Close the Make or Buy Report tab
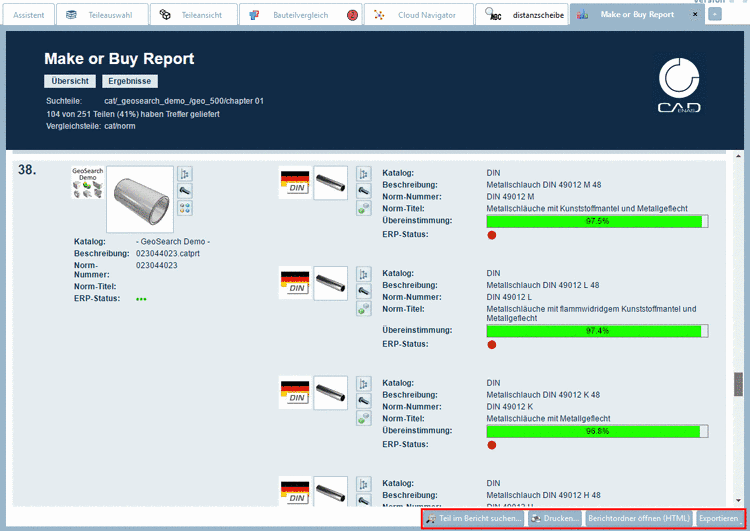The width and height of the screenshot is (750, 531). [695, 14]
